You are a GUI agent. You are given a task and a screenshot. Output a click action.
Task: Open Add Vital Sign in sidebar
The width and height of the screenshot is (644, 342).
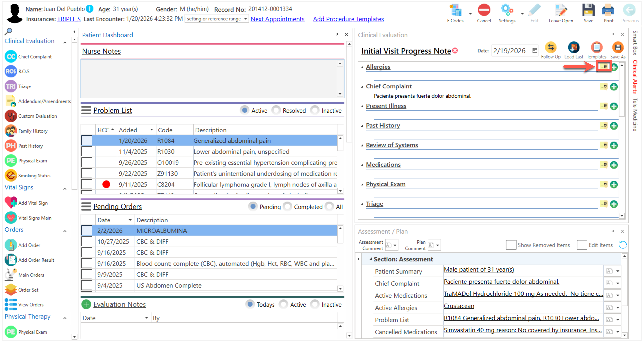click(x=33, y=203)
